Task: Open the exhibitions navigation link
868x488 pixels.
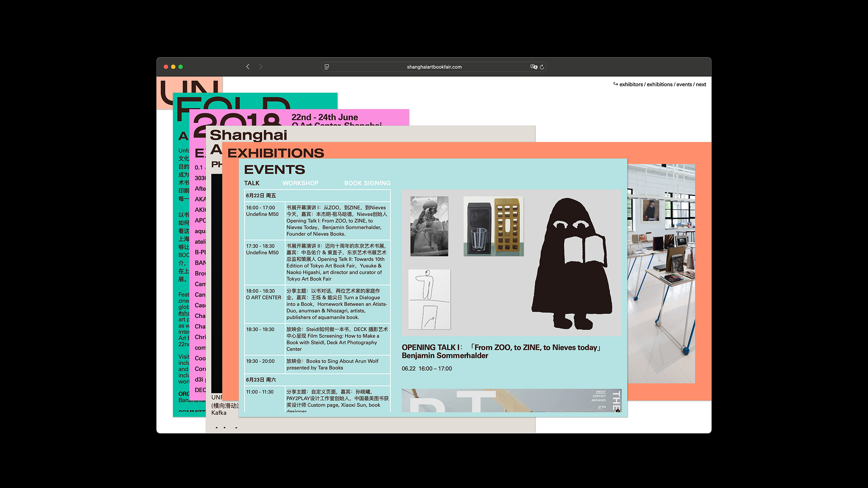Action: click(659, 84)
